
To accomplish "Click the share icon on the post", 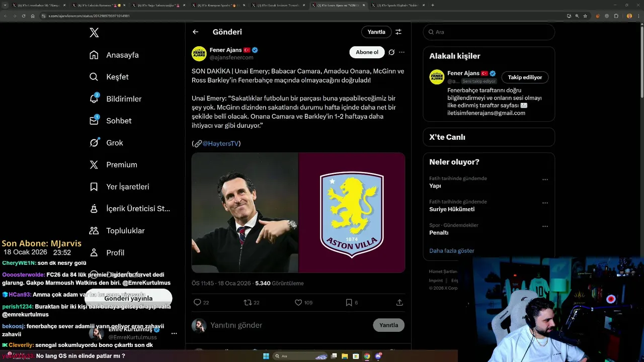I will click(x=399, y=302).
